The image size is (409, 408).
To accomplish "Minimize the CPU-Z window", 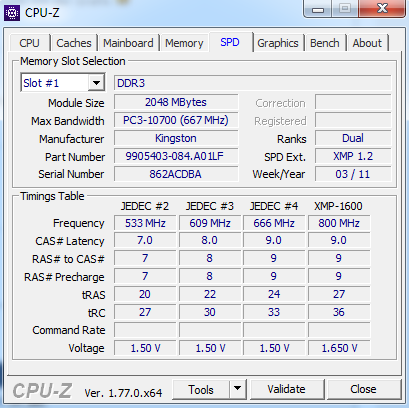I will click(x=318, y=9).
